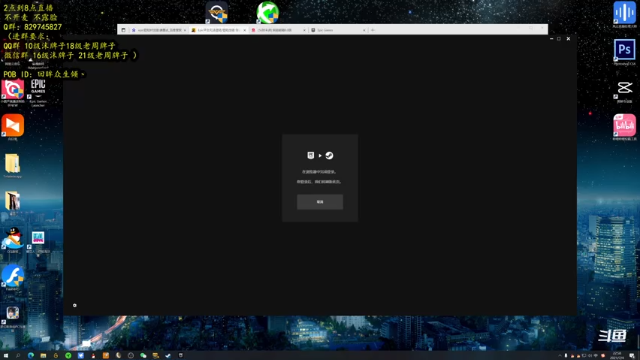Close the Epic Games browser tab
Image resolution: width=640 pixels, height=360 pixels.
click(x=364, y=30)
